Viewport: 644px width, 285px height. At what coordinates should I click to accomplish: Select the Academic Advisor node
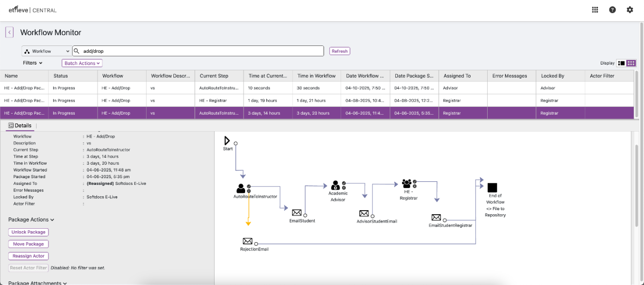tap(335, 185)
